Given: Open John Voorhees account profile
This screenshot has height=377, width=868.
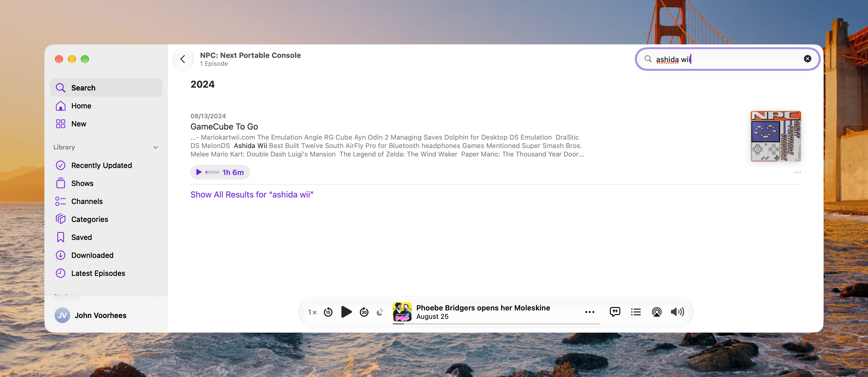Looking at the screenshot, I should tap(91, 315).
